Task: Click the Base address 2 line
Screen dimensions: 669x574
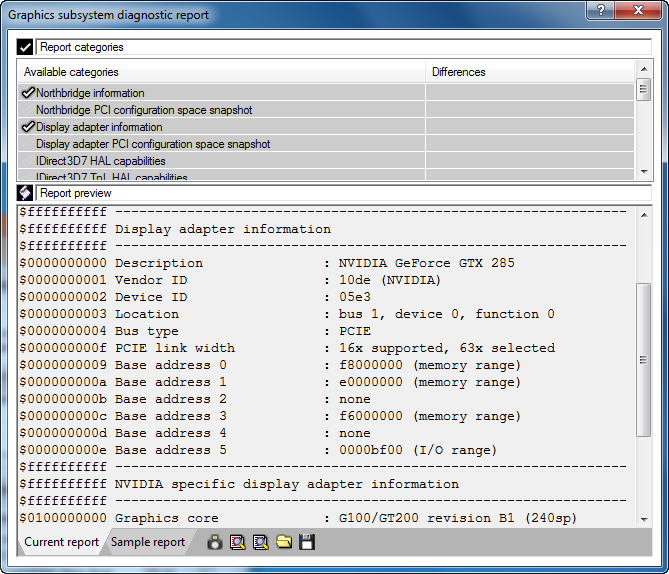Action: click(x=195, y=399)
